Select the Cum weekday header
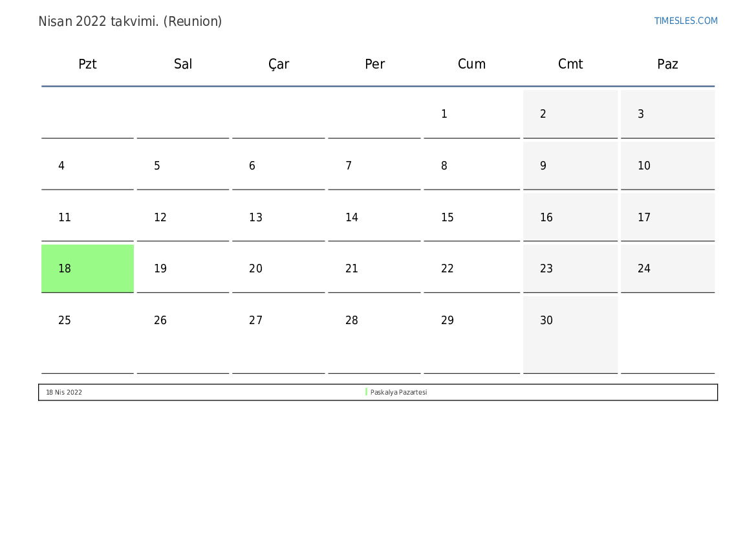 pos(471,64)
